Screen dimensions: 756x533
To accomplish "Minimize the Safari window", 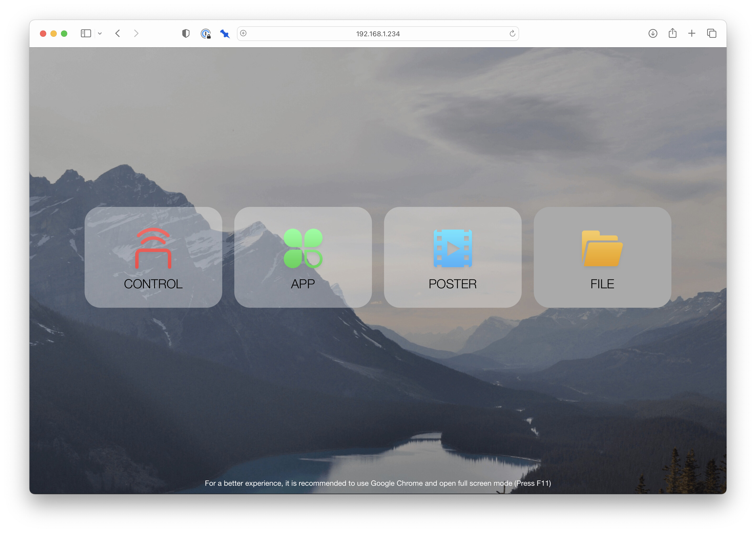I will pos(54,34).
